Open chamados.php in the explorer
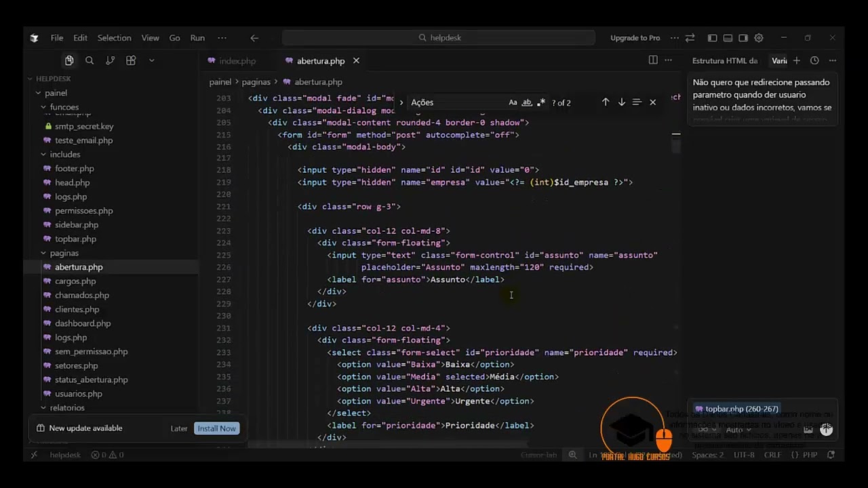Viewport: 868px width, 488px height. pos(81,296)
